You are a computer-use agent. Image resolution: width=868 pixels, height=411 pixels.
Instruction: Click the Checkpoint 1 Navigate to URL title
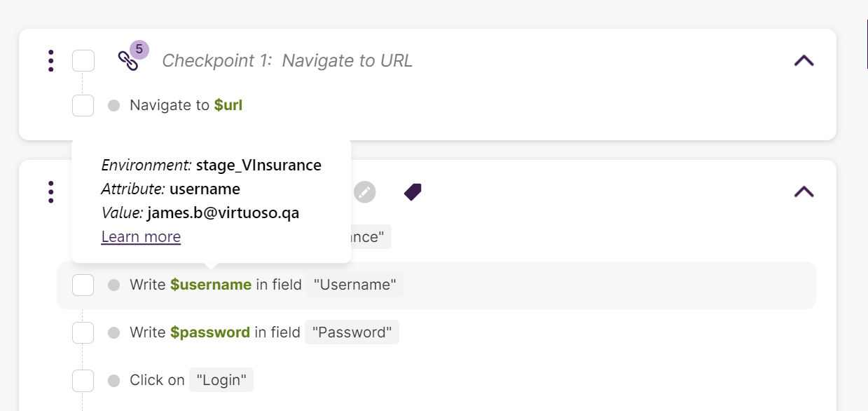[287, 61]
